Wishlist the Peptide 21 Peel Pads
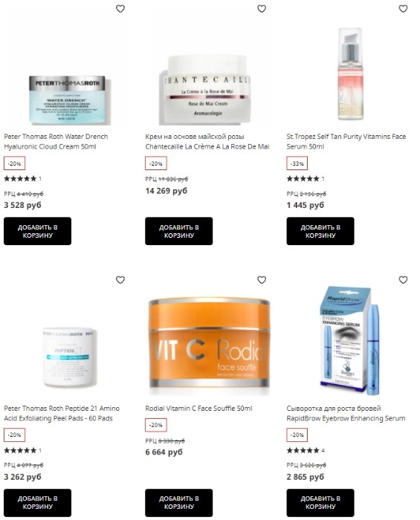The width and height of the screenshot is (420, 520). tap(120, 280)
